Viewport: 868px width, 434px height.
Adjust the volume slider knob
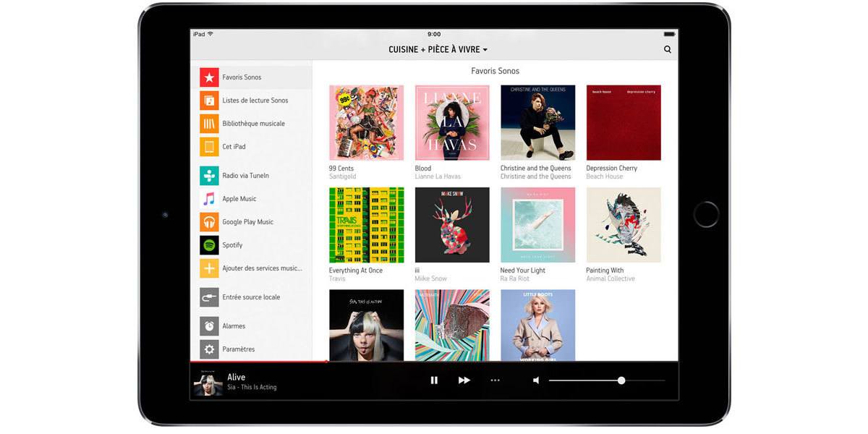621,380
